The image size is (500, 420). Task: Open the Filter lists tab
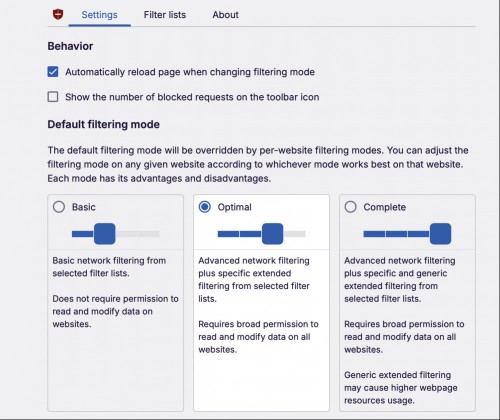[165, 15]
